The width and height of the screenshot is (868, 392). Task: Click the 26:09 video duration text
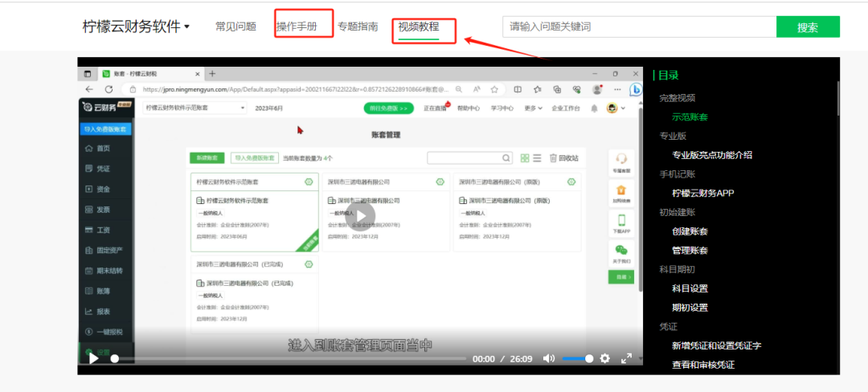pos(521,359)
